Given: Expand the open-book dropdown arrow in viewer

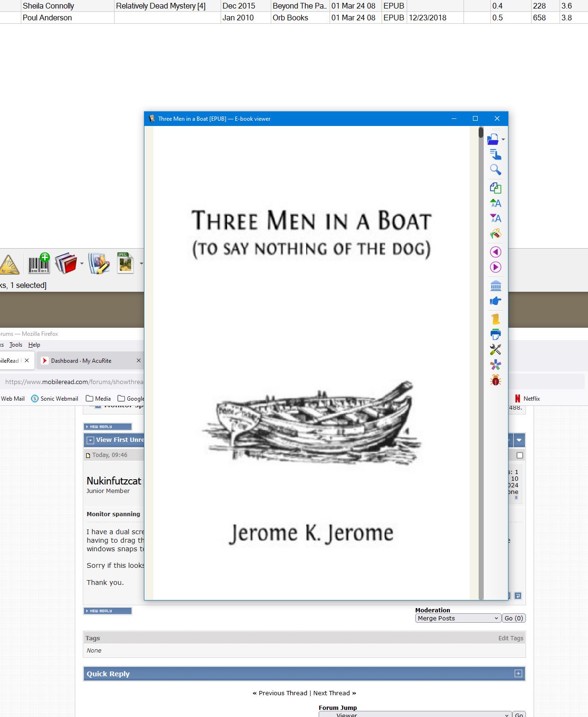Looking at the screenshot, I should pyautogui.click(x=503, y=140).
